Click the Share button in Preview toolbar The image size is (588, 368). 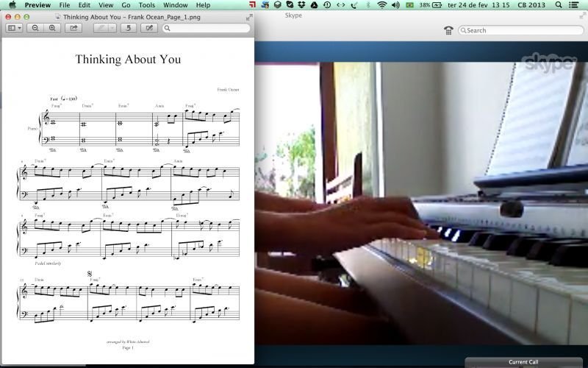pyautogui.click(x=73, y=28)
